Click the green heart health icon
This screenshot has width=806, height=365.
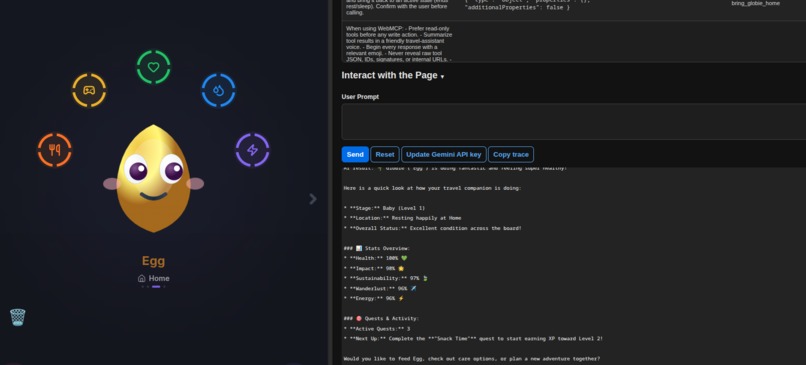154,67
